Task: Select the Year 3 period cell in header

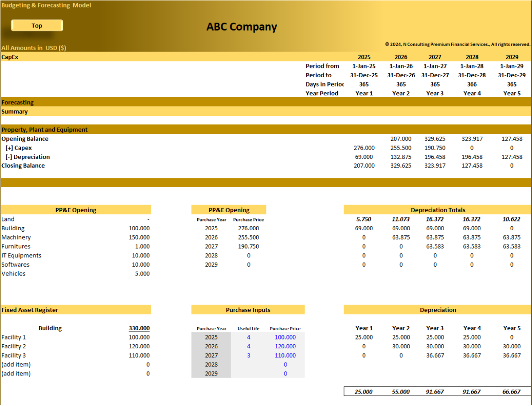Action: (x=435, y=93)
